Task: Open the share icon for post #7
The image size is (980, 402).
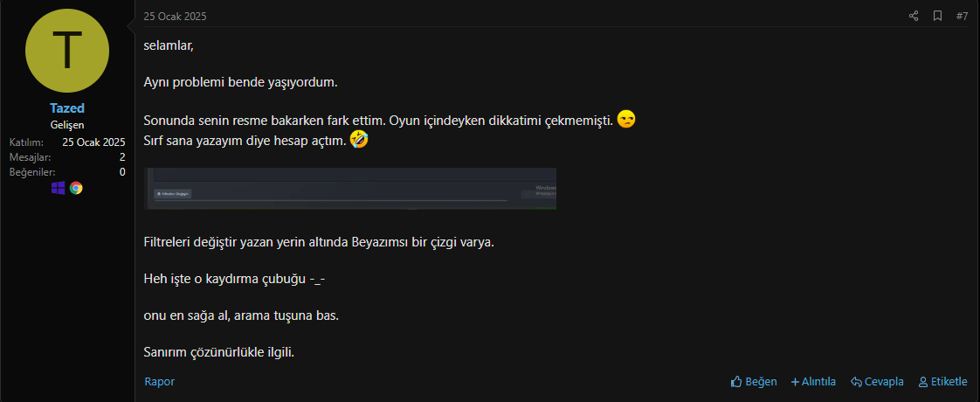Action: tap(914, 17)
